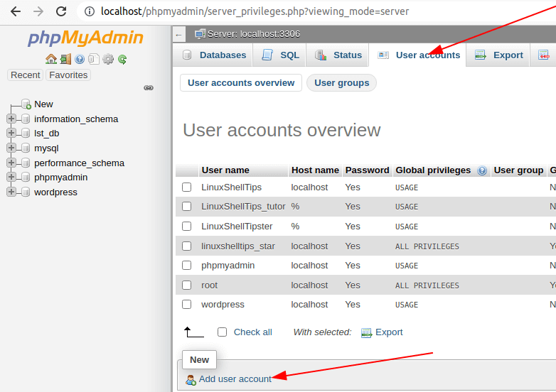Click the Password column header
556x392 pixels.
point(367,170)
